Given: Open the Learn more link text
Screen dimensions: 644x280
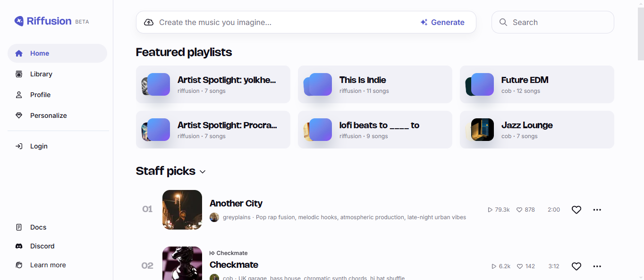Looking at the screenshot, I should click(x=48, y=265).
